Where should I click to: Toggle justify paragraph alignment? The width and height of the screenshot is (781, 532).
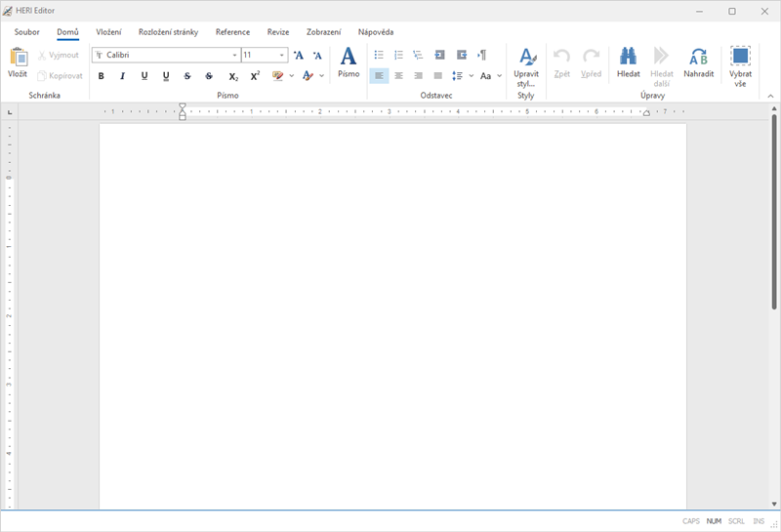click(437, 76)
